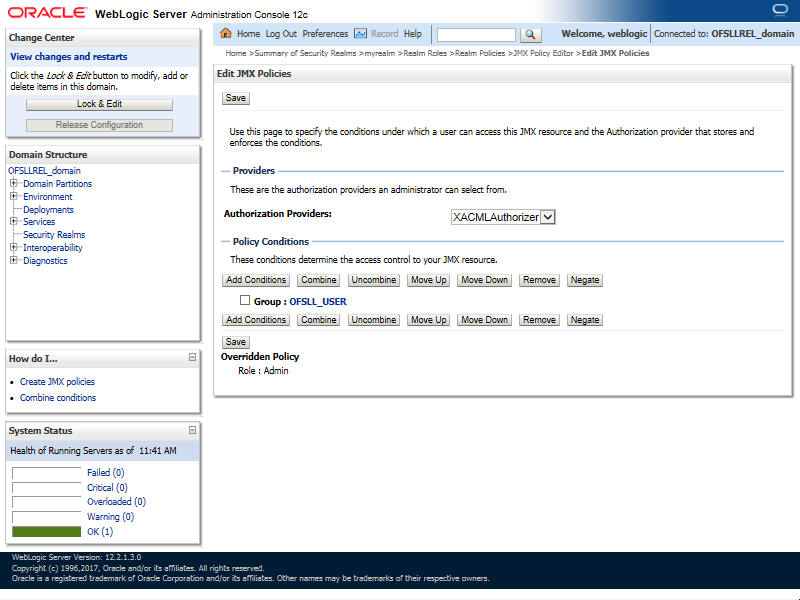Image resolution: width=800 pixels, height=600 pixels.
Task: Go to myrealm breadcrumb
Action: point(380,53)
